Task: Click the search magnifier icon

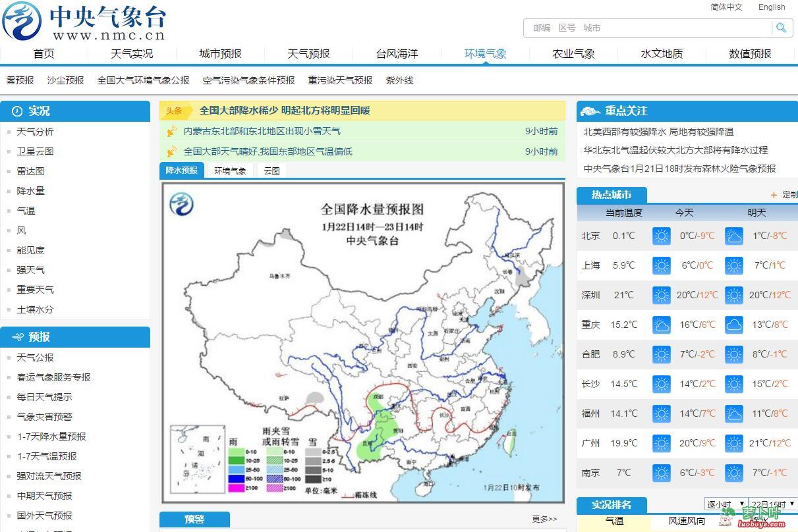Action: click(781, 28)
